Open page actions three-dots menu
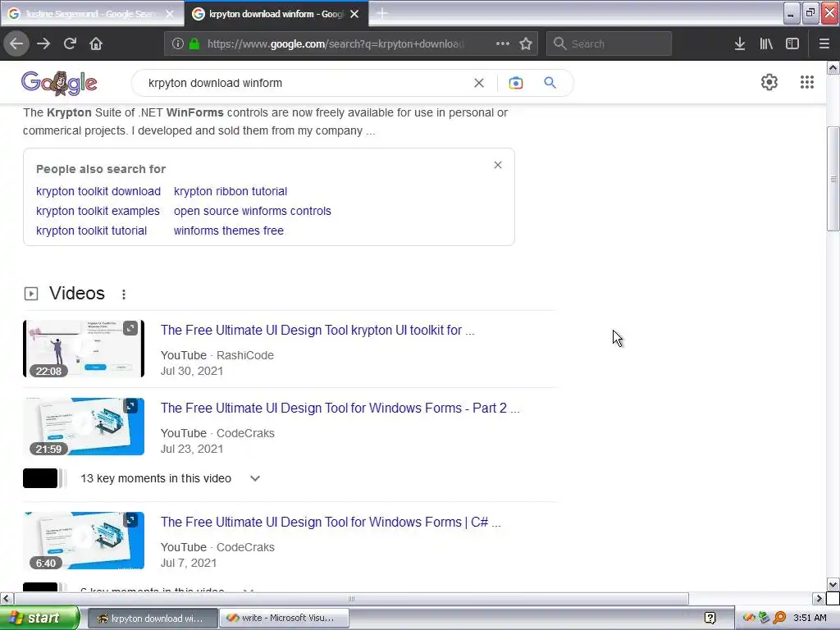 pos(503,43)
